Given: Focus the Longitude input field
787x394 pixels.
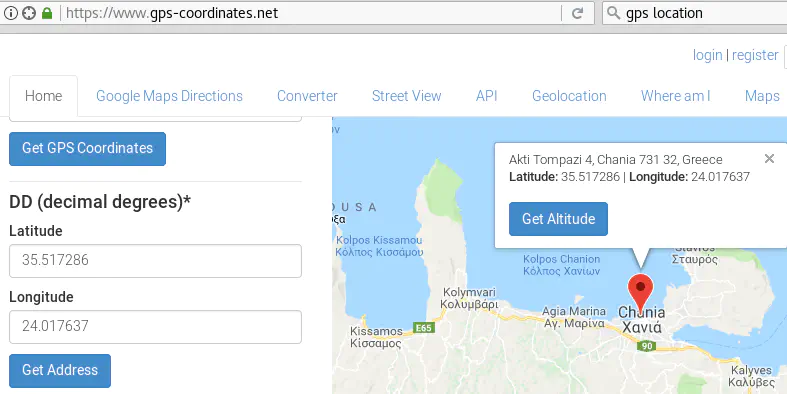Looking at the screenshot, I should pyautogui.click(x=155, y=327).
